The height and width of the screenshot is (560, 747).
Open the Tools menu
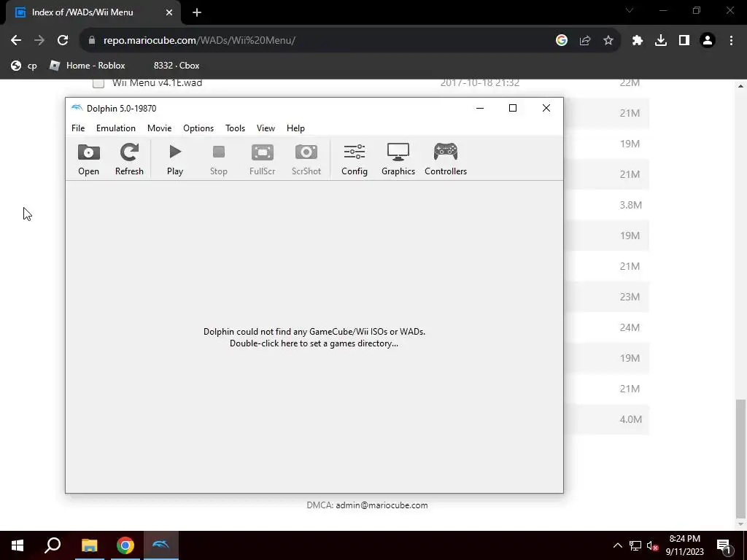click(x=235, y=128)
